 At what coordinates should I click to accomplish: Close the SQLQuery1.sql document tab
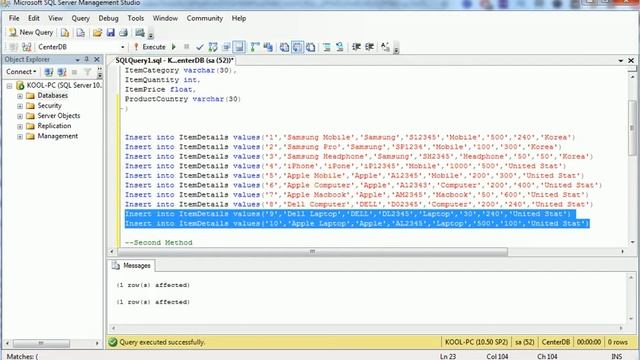click(x=631, y=60)
